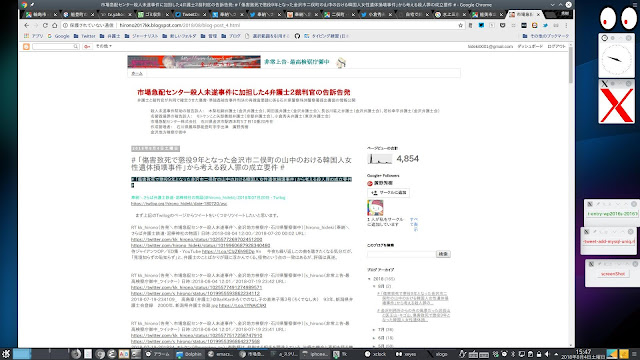Click the Google+ follower profile avatar image

click(375, 208)
